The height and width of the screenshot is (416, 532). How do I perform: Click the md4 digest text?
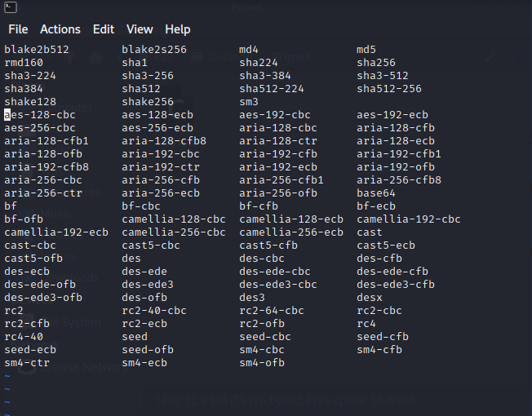click(249, 50)
